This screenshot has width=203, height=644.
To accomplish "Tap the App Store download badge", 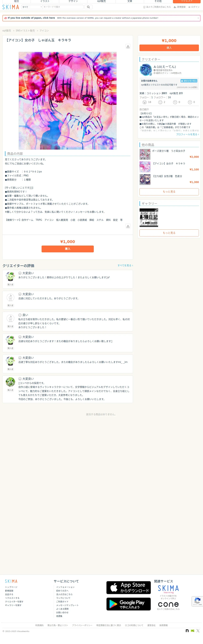I will (128, 587).
